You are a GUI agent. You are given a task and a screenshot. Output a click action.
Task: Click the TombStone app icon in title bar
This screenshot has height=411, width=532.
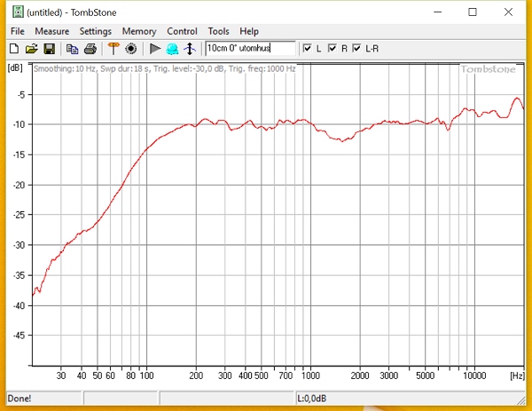coord(18,12)
